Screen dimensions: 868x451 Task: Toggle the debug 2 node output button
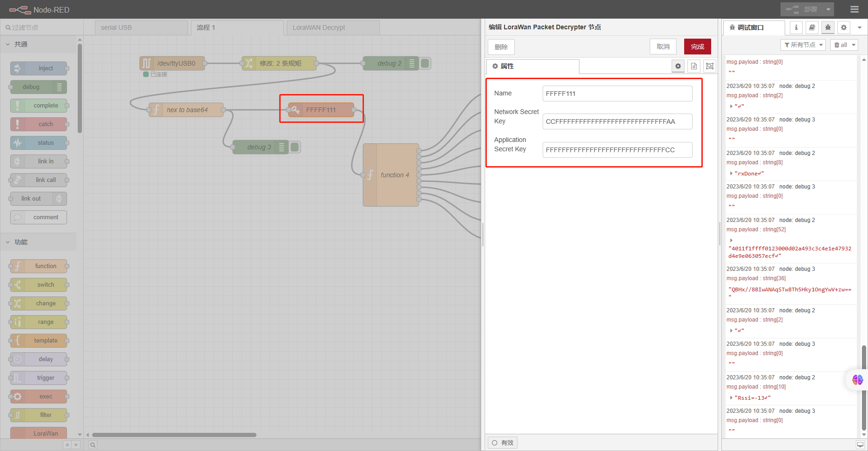(x=425, y=63)
